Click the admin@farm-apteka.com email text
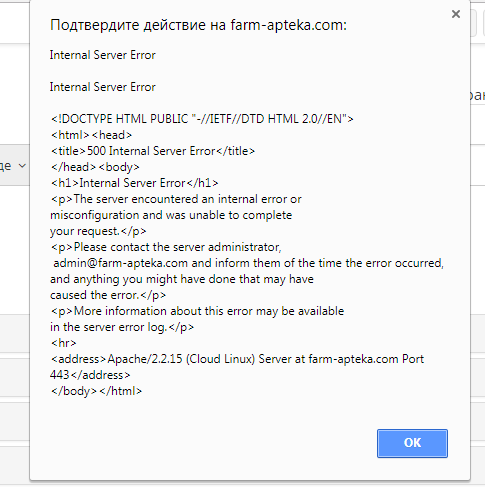The height and width of the screenshot is (487, 485). point(120,263)
